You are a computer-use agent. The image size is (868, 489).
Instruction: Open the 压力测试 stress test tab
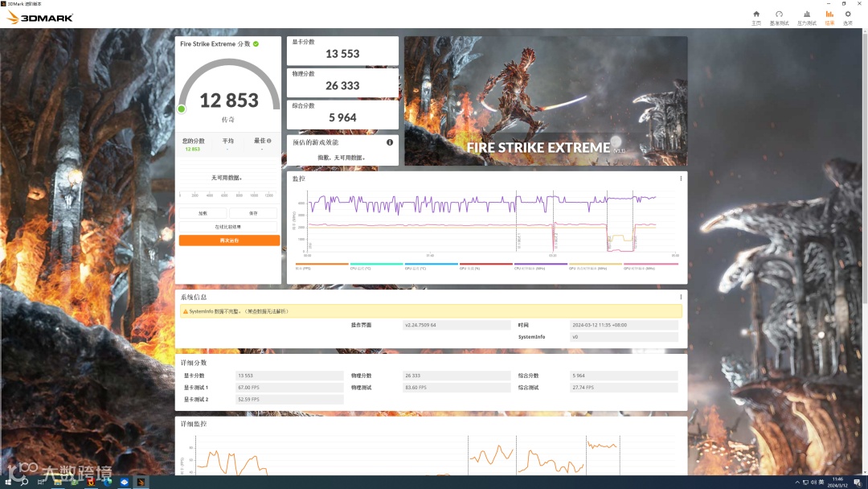[807, 18]
